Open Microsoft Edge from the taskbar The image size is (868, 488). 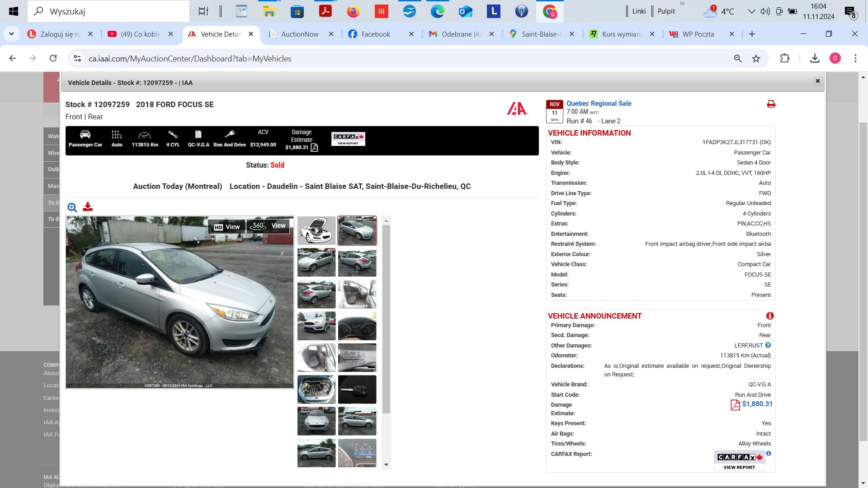[x=437, y=11]
